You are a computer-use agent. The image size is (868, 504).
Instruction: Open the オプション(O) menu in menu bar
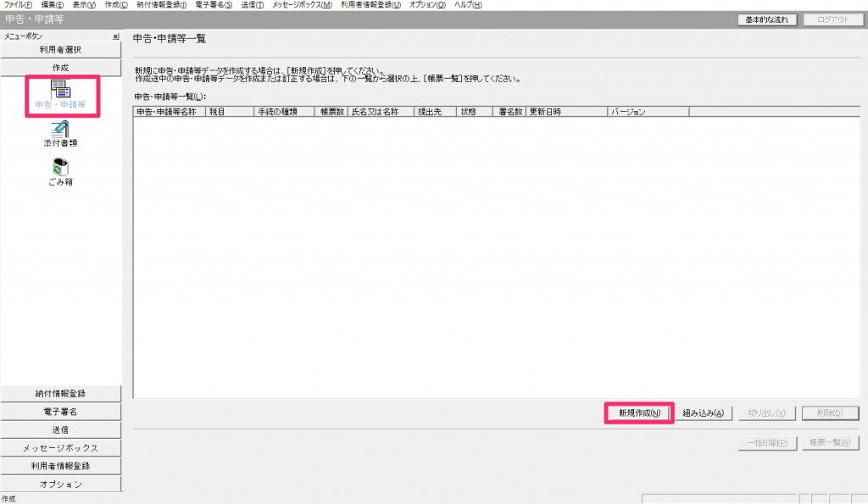[427, 5]
